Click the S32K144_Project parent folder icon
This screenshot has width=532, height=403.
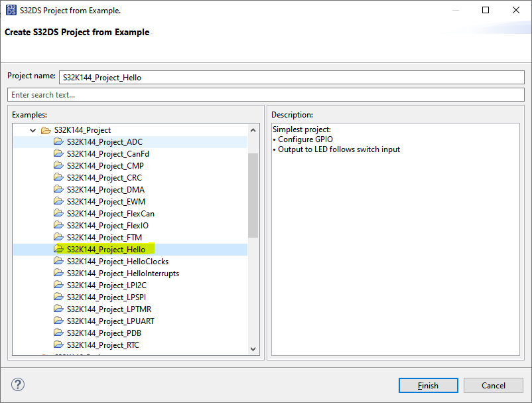46,130
